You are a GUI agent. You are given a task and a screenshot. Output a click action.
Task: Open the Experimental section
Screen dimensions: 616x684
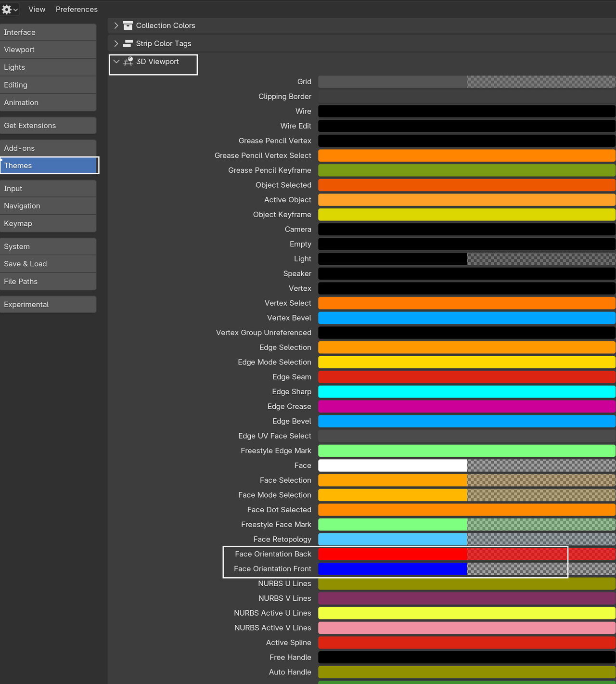click(48, 305)
